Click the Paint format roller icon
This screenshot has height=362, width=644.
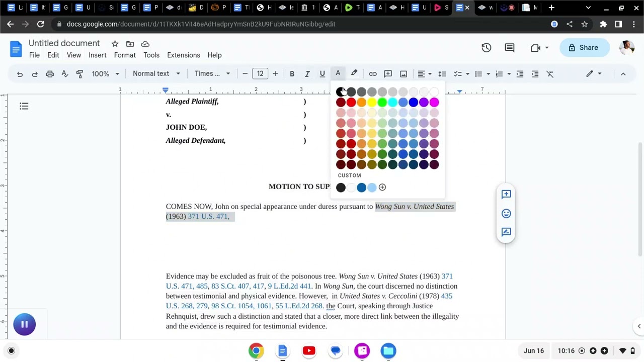tap(79, 74)
